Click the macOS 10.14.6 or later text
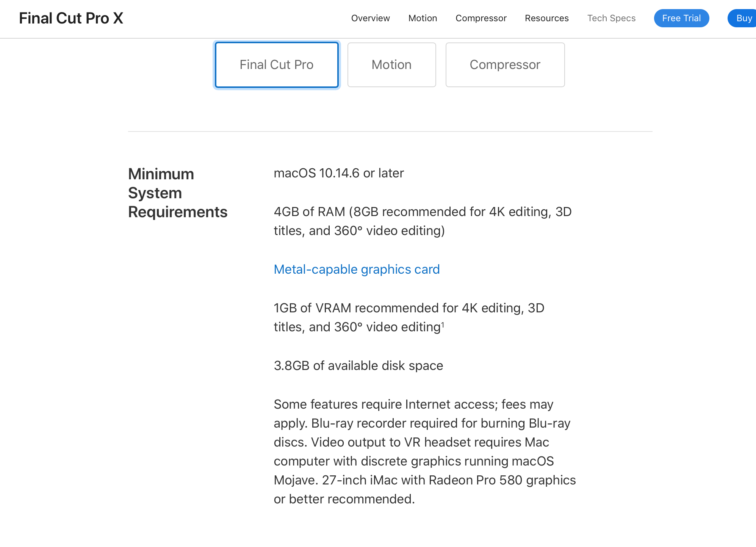The image size is (756, 547). coord(339,173)
